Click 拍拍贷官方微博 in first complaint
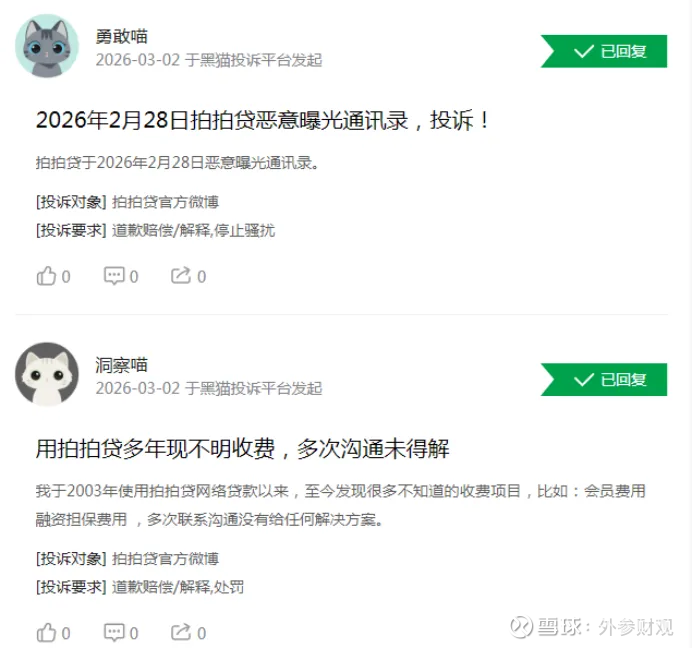 pyautogui.click(x=165, y=202)
